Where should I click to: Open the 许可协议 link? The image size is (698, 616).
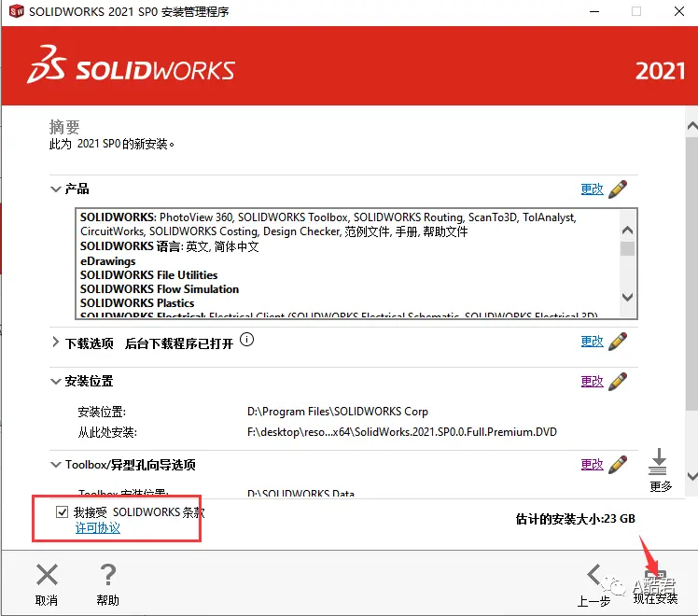tap(97, 528)
